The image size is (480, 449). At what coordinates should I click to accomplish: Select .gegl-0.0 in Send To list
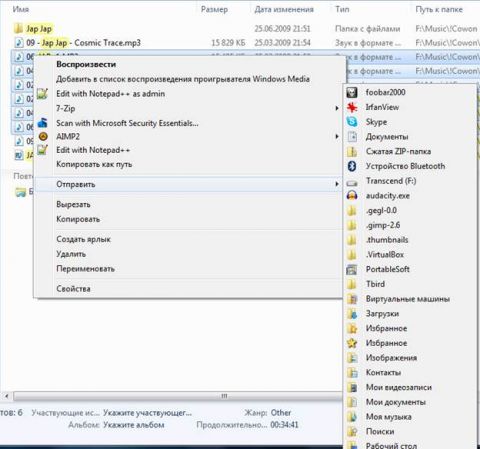(381, 210)
